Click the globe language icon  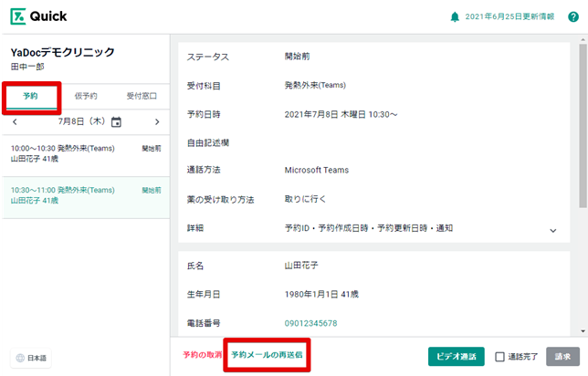21,358
